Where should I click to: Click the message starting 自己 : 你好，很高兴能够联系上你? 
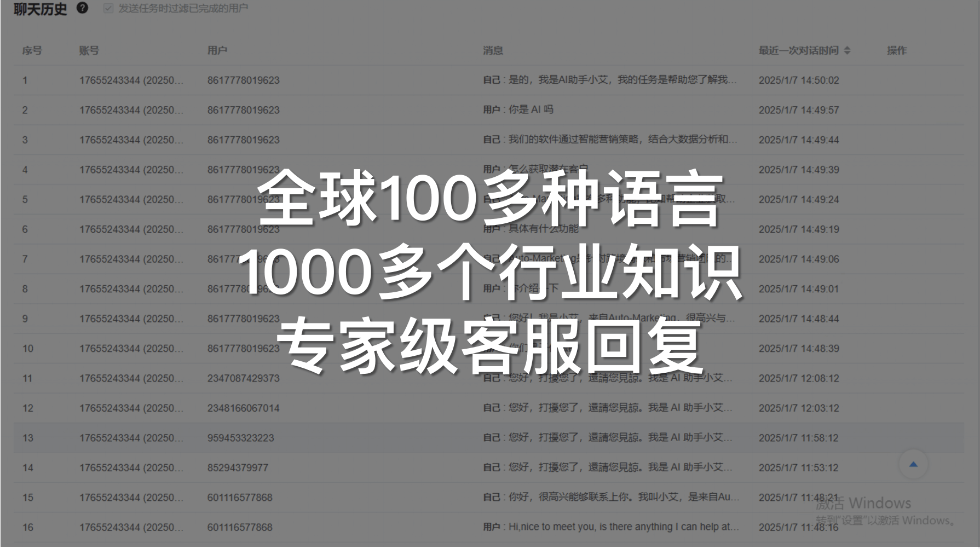611,498
